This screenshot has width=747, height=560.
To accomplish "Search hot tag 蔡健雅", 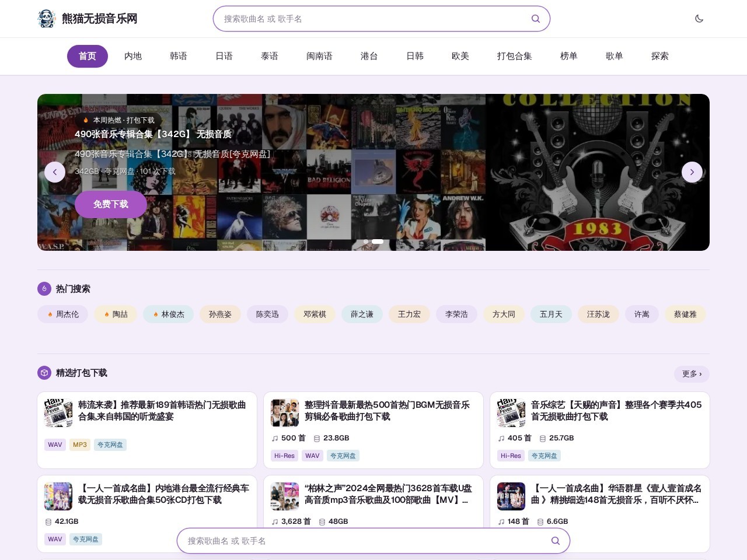I will tap(685, 314).
